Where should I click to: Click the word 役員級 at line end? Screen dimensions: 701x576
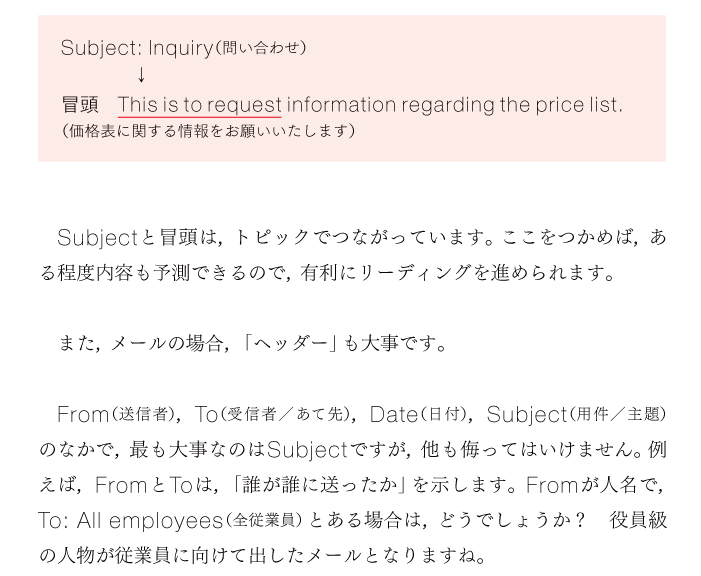[x=638, y=520]
